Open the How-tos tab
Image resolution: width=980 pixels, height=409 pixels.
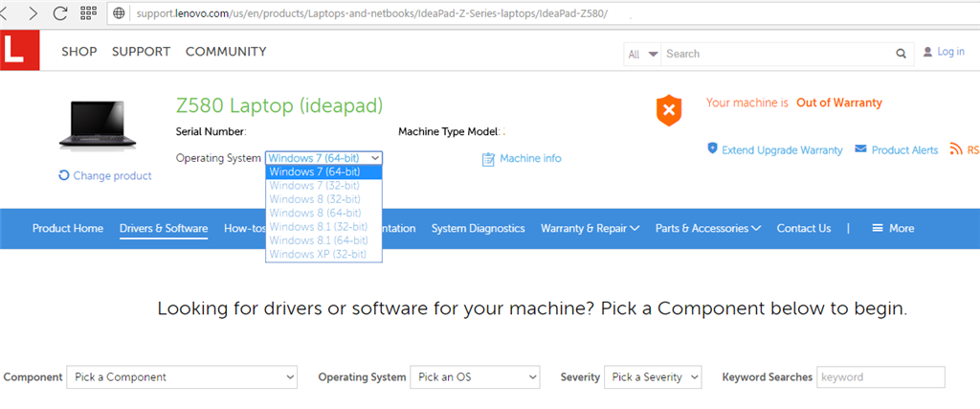pos(244,228)
